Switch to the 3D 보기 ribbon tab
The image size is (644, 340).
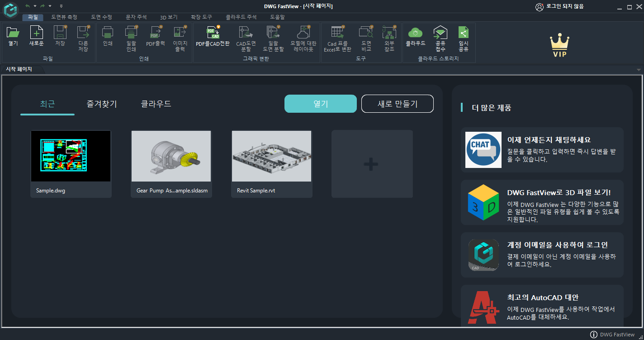(169, 17)
